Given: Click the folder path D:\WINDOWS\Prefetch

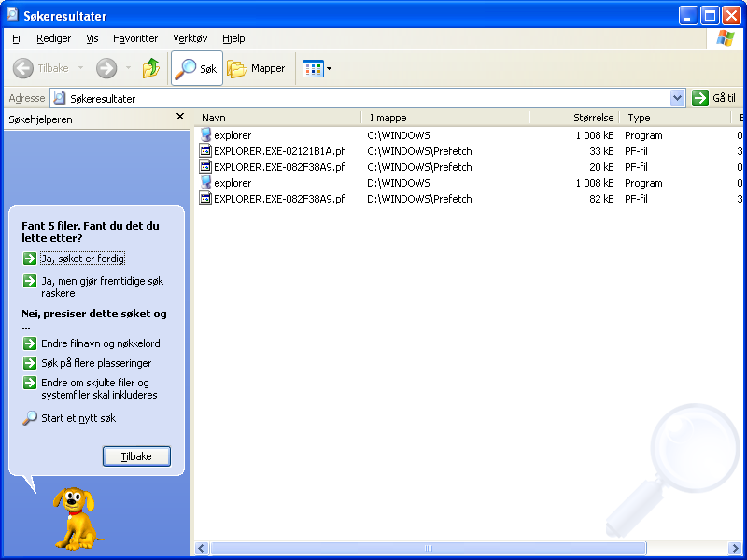Looking at the screenshot, I should click(419, 199).
